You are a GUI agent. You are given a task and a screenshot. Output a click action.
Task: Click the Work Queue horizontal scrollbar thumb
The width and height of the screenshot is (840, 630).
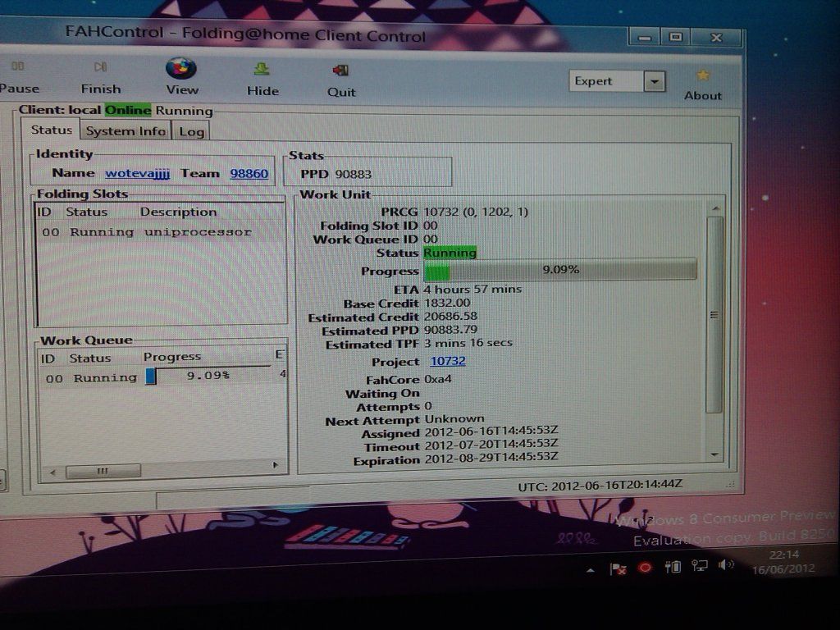pos(103,471)
